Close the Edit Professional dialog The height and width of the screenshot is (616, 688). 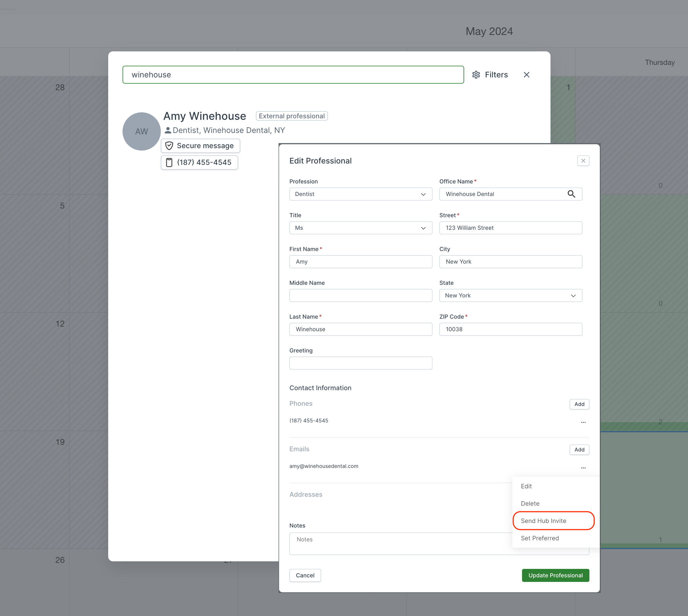583,161
